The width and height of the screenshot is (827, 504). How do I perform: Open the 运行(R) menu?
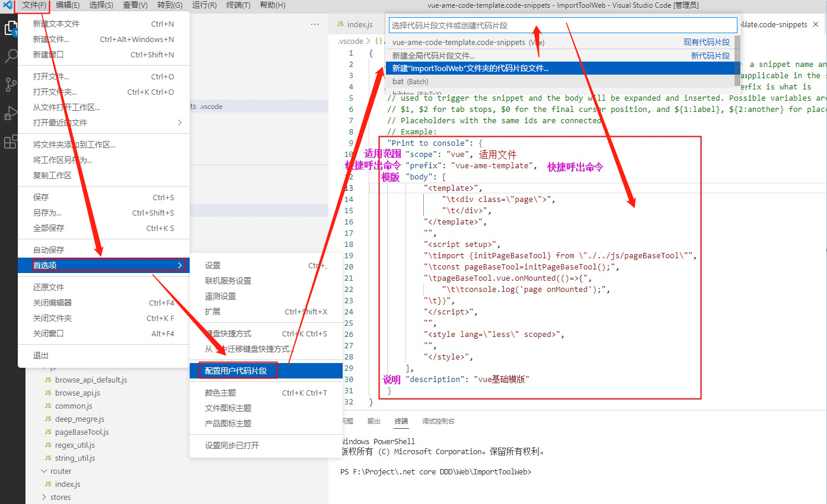click(x=205, y=5)
